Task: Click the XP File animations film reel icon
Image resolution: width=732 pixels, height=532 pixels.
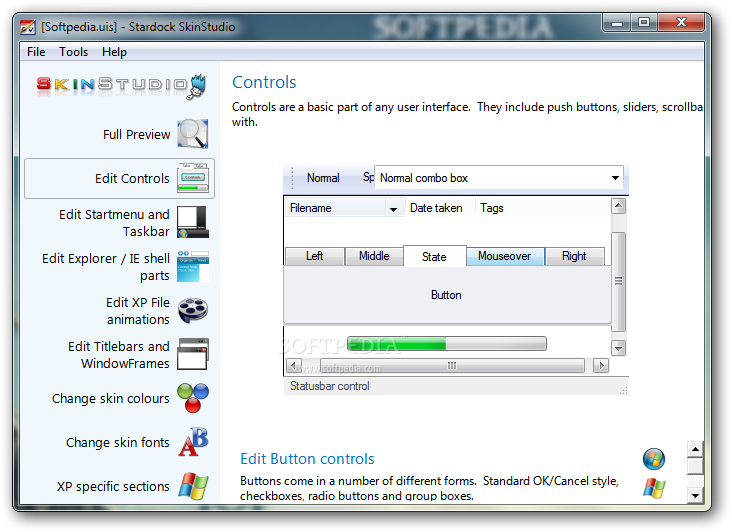Action: click(x=193, y=310)
